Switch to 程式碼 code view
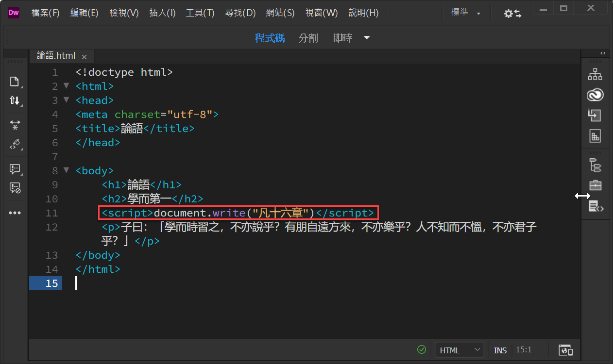Image resolution: width=613 pixels, height=364 pixels. [270, 38]
